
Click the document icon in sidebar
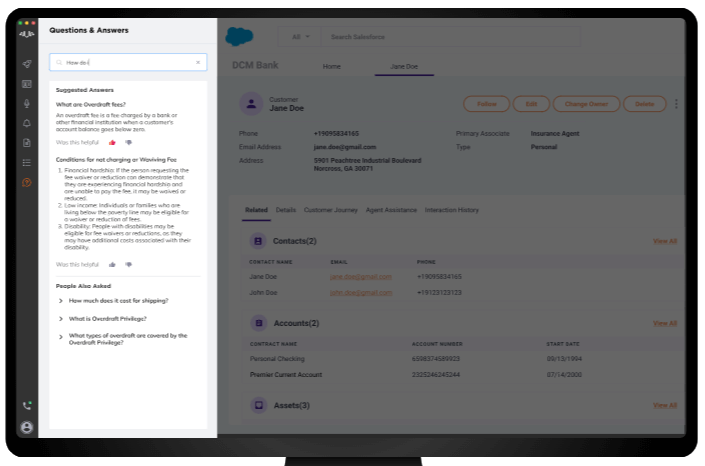(27, 143)
